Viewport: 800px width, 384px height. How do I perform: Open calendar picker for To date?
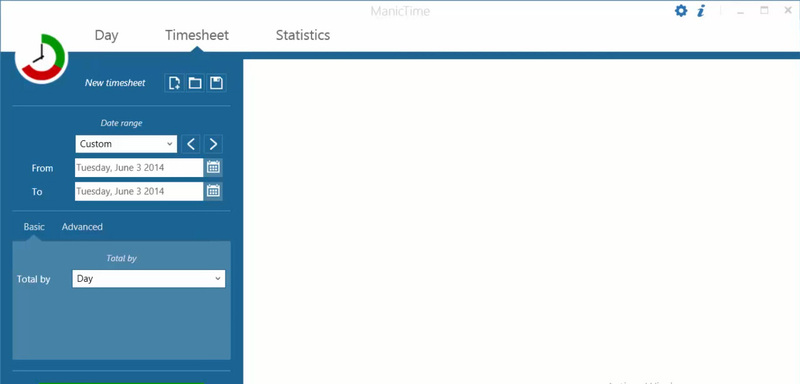213,191
